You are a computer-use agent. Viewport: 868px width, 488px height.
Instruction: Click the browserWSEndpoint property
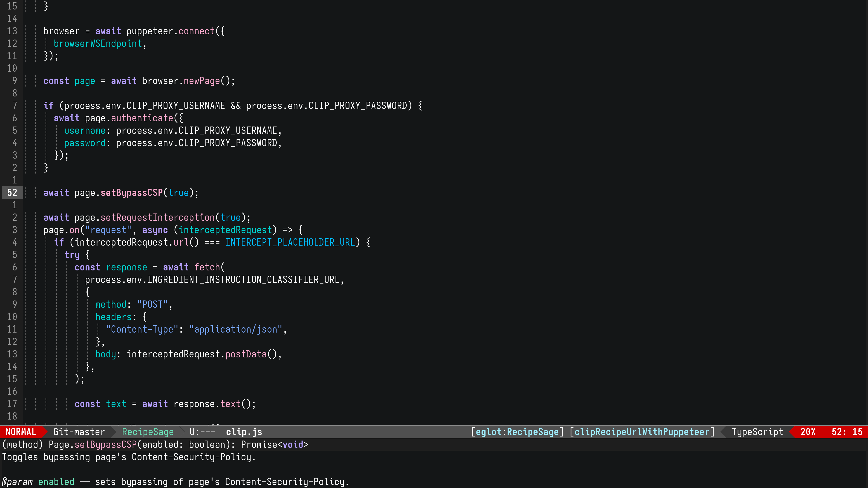click(98, 44)
